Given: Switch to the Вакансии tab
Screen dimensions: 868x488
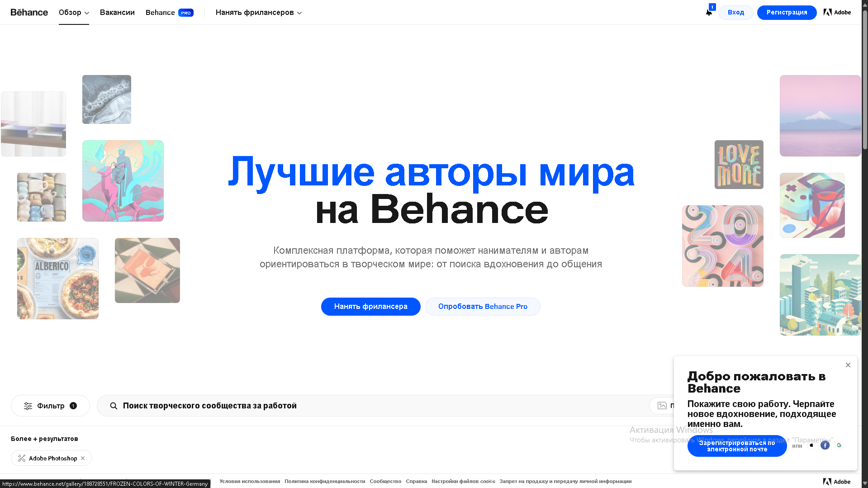Looking at the screenshot, I should click(x=117, y=12).
